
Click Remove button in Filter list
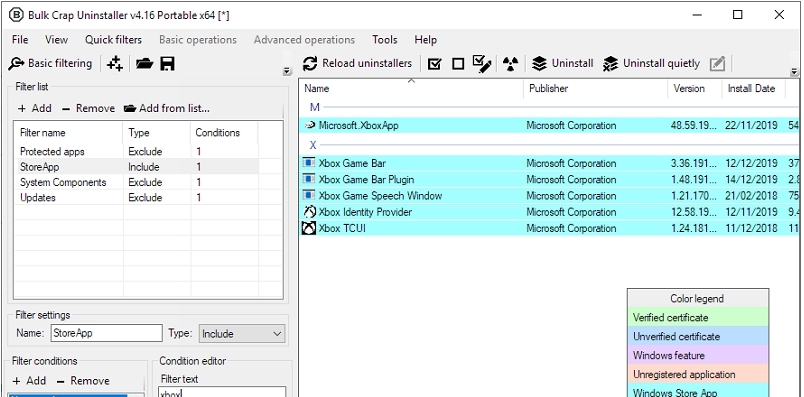[88, 108]
